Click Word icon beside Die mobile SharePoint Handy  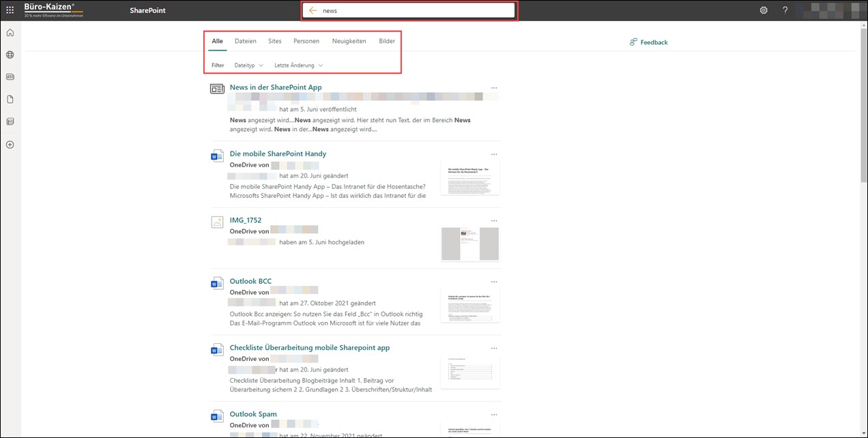[x=217, y=156]
